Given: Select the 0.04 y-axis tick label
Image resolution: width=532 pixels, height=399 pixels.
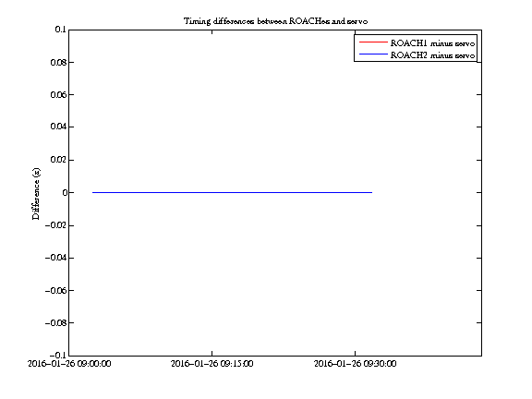Looking at the screenshot, I should point(58,127).
